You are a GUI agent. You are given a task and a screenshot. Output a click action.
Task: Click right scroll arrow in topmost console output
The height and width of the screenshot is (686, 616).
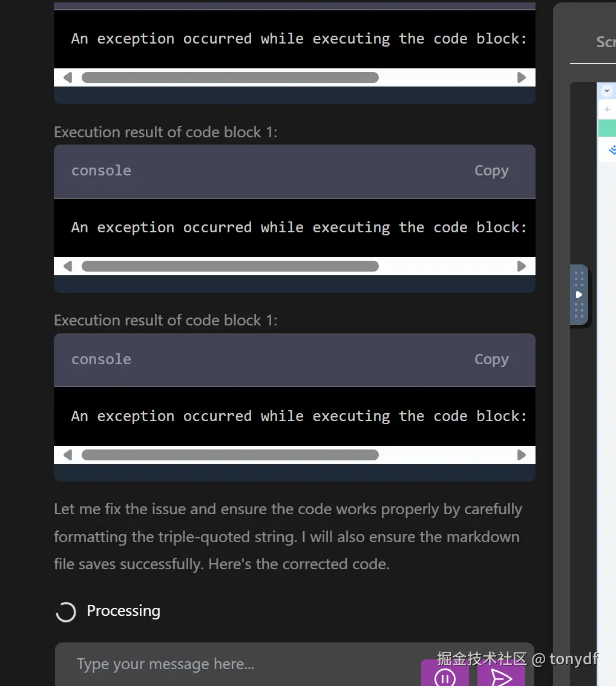[x=522, y=77]
